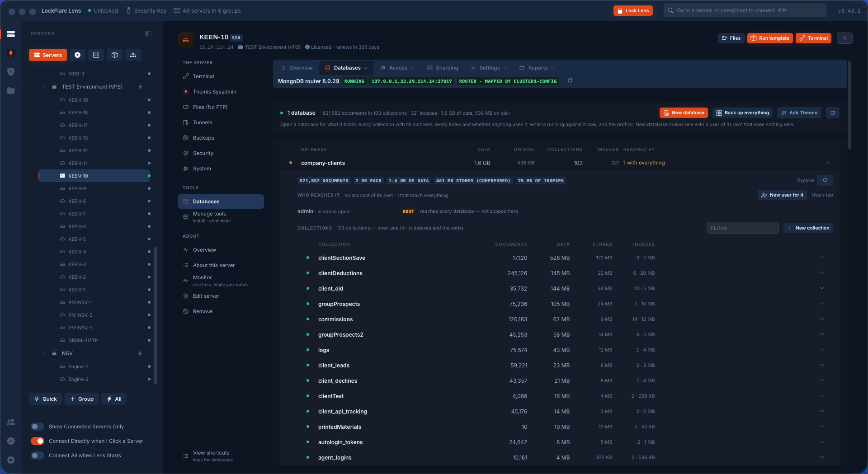Image resolution: width=868 pixels, height=474 pixels.
Task: Click the code brackets icon in servers toolbar
Action: (x=96, y=55)
